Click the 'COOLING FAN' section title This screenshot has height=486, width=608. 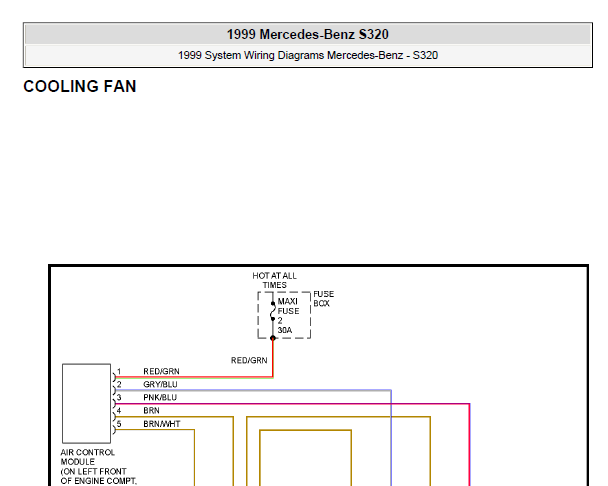(x=80, y=86)
